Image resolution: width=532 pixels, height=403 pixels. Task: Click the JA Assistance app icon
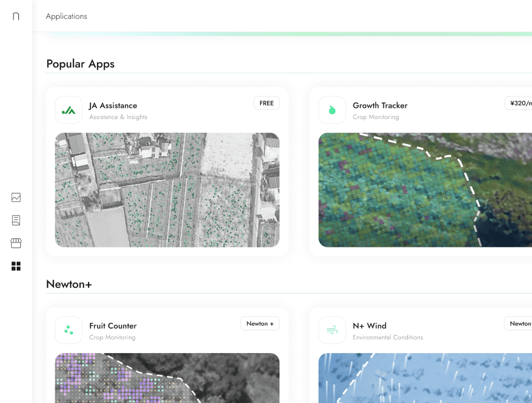tap(69, 110)
